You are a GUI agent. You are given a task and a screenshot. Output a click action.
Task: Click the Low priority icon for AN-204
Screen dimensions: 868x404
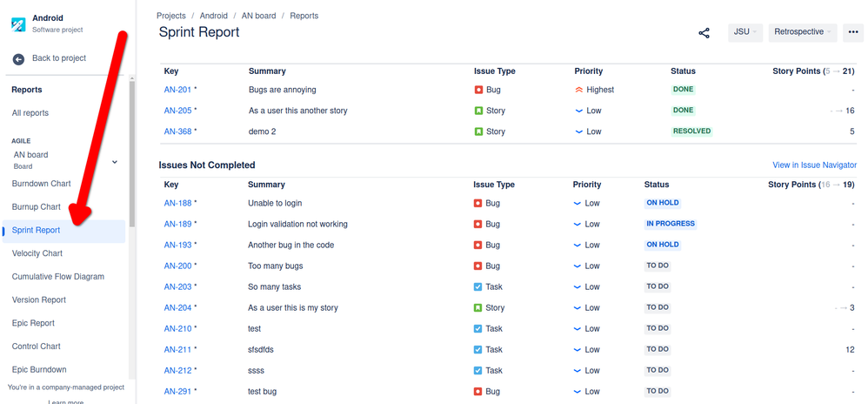pos(578,307)
